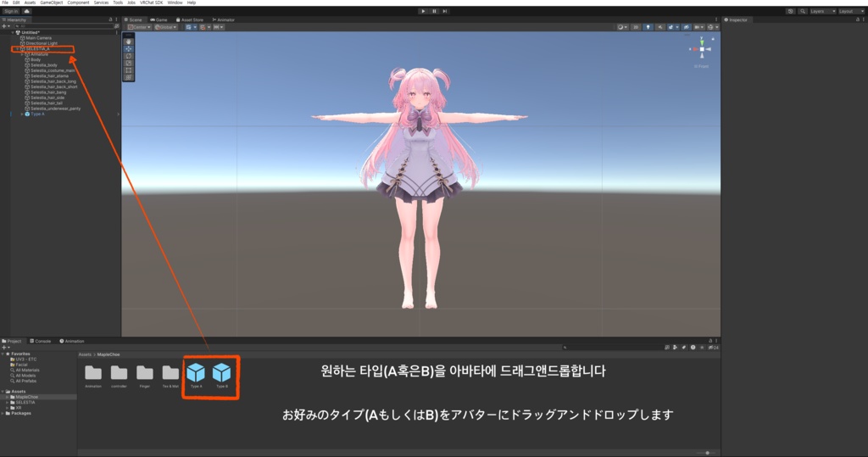This screenshot has width=868, height=457.
Task: Open Hierarchy panel options menu
Action: (116, 20)
